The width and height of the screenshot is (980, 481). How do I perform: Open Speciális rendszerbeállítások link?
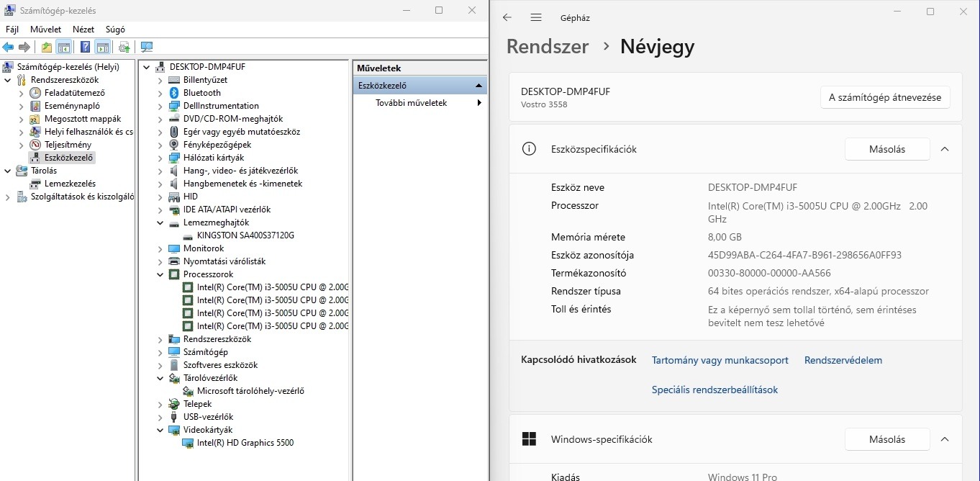714,390
